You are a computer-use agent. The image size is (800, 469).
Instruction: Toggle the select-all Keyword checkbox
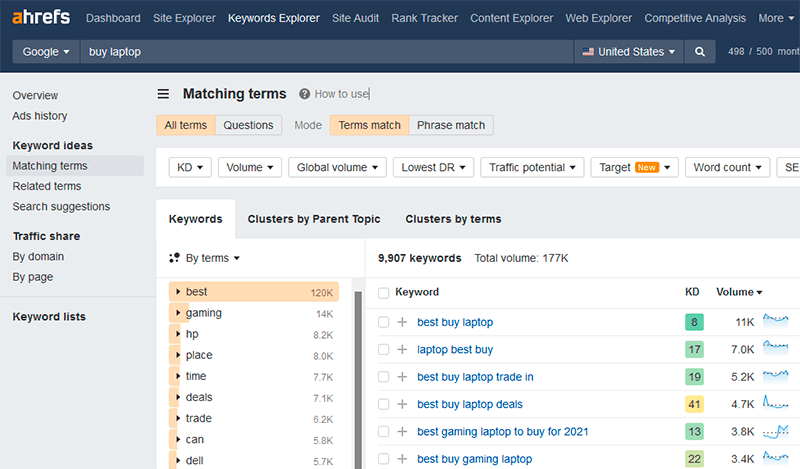coord(384,292)
